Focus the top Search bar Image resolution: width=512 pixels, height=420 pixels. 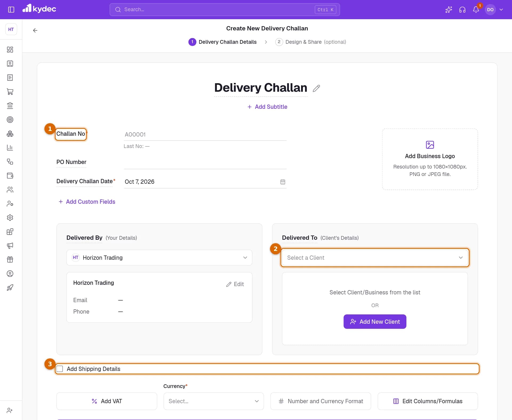(x=225, y=10)
